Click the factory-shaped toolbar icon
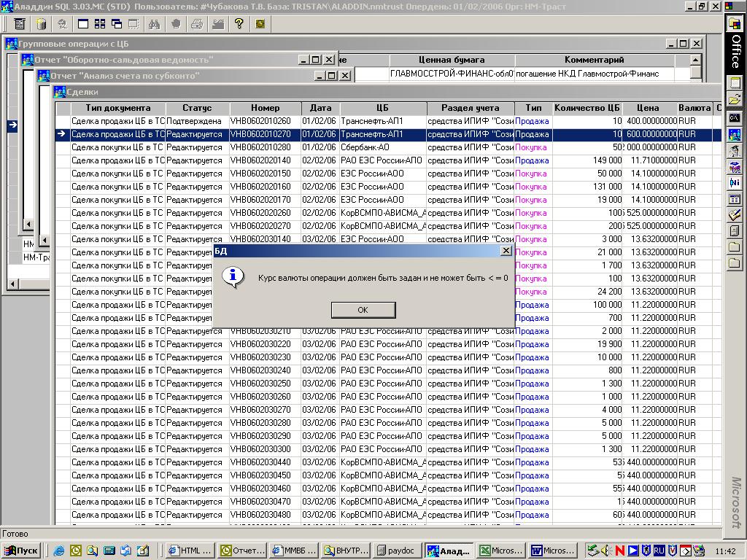747x560 pixels. pos(218,24)
